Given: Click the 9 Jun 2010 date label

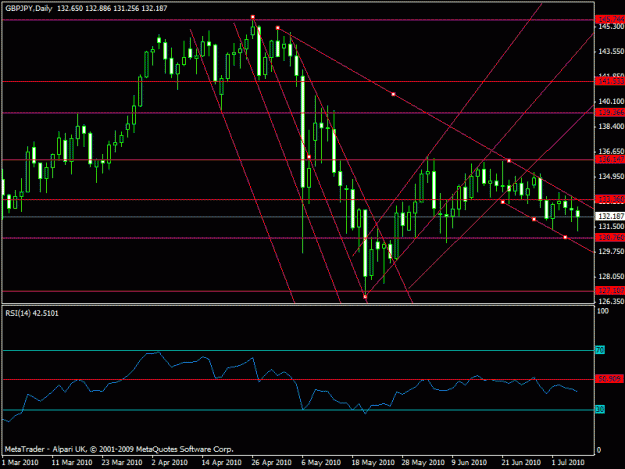Looking at the screenshot, I should coord(469,463).
